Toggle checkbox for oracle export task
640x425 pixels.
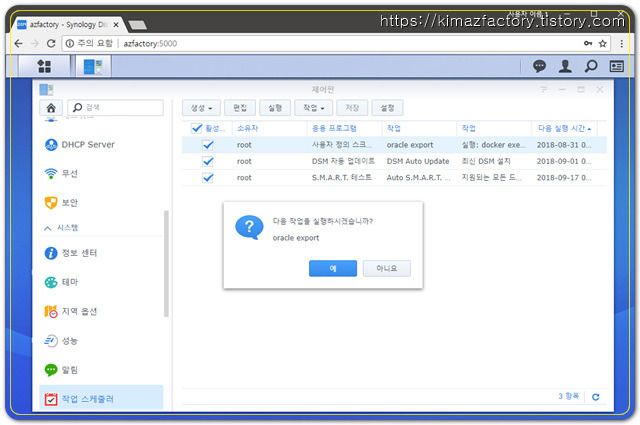coord(208,145)
